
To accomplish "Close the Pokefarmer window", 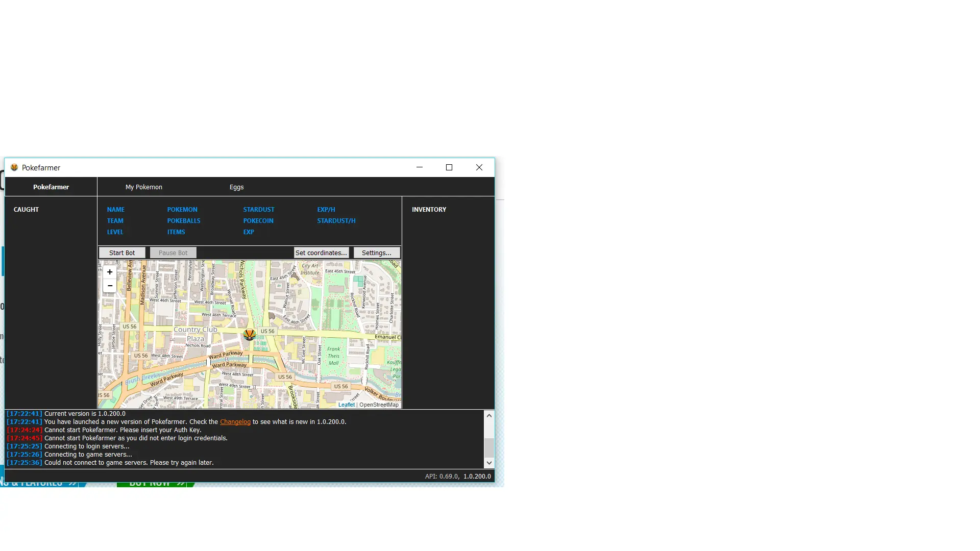I will pos(479,167).
